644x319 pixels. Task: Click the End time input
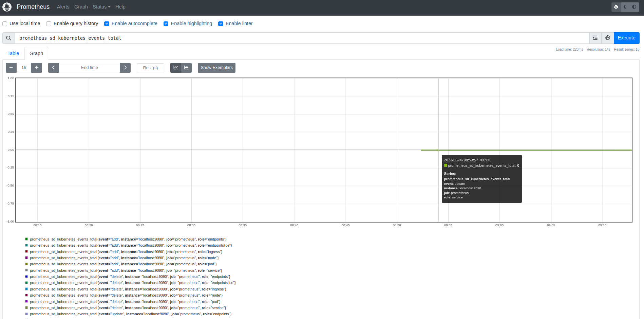coord(90,68)
